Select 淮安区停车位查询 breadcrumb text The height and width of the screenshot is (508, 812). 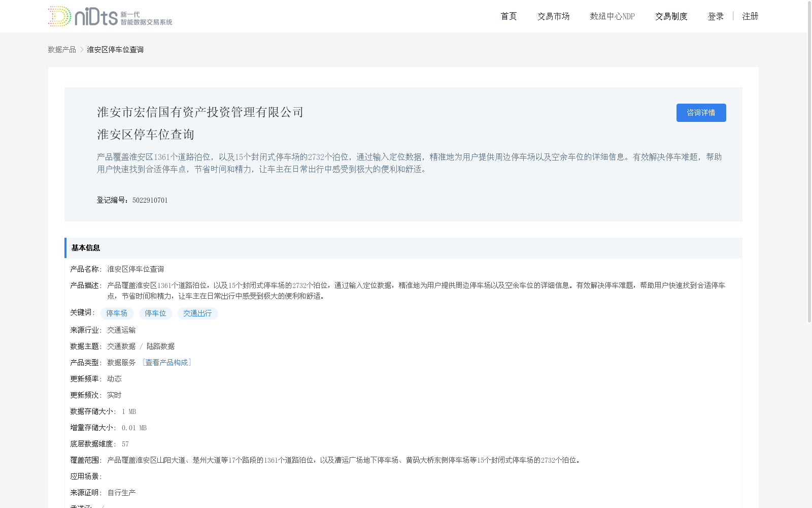pyautogui.click(x=115, y=49)
